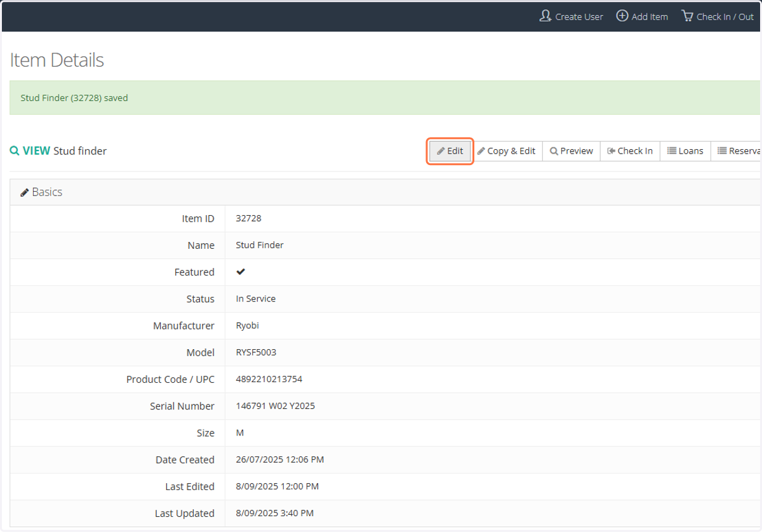Click the Add Item plus-circle icon
The width and height of the screenshot is (762, 532).
[622, 16]
